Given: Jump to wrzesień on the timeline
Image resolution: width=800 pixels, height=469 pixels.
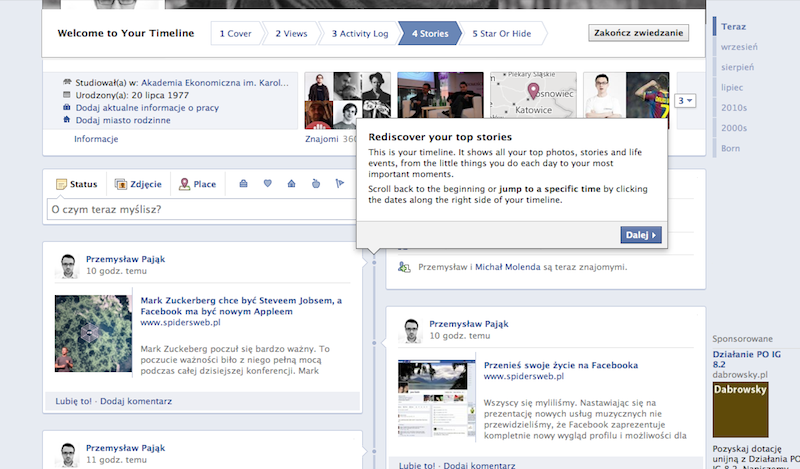Looking at the screenshot, I should tap(739, 47).
